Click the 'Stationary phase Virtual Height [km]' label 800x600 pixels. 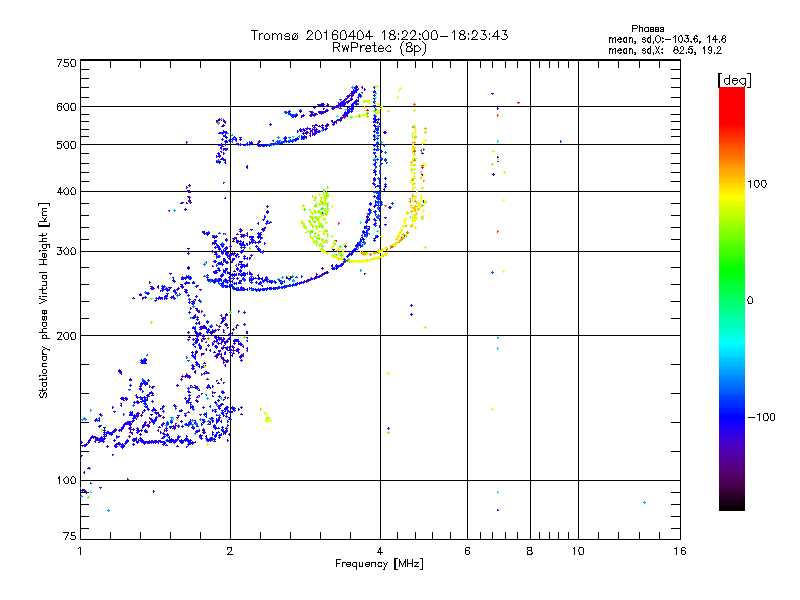click(x=44, y=301)
